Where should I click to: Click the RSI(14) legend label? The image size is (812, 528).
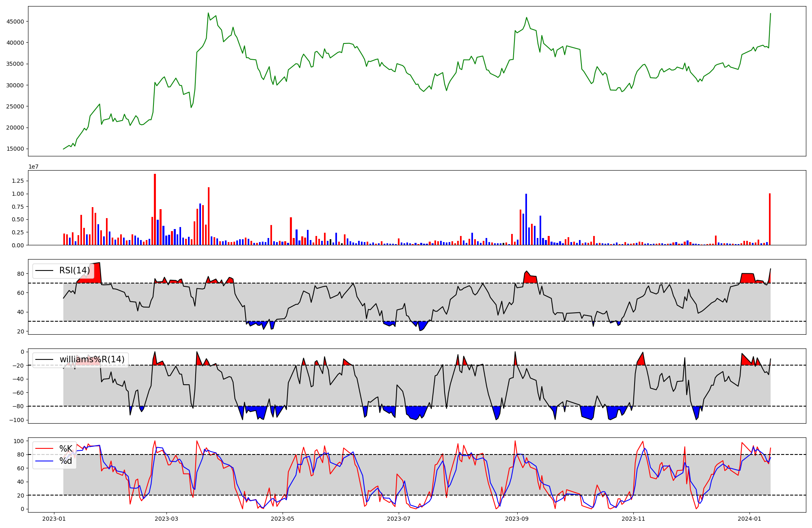point(75,270)
